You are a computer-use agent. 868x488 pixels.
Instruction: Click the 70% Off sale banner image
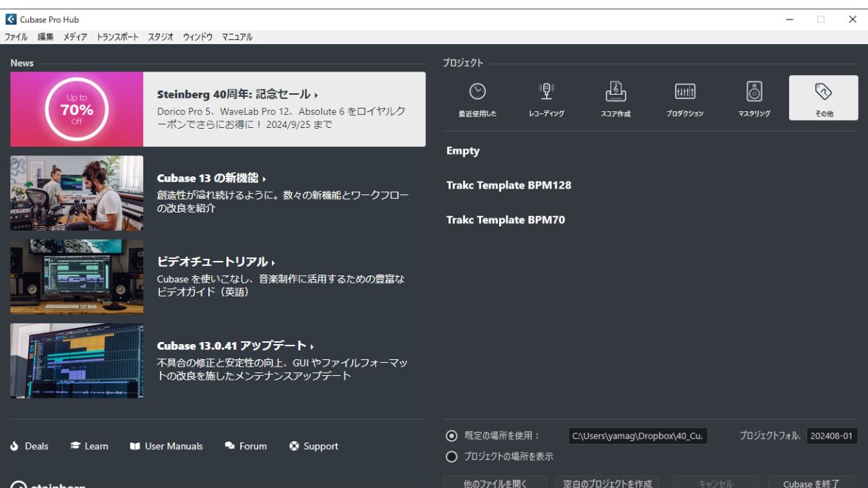(x=77, y=109)
